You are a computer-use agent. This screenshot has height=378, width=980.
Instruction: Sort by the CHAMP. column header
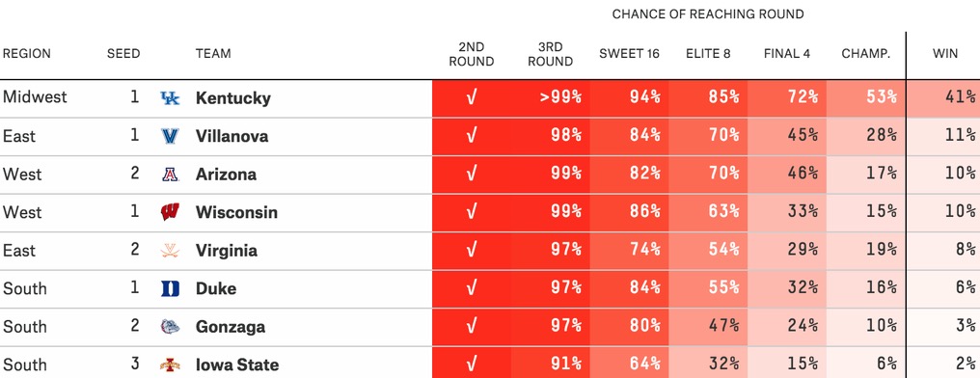pyautogui.click(x=865, y=54)
